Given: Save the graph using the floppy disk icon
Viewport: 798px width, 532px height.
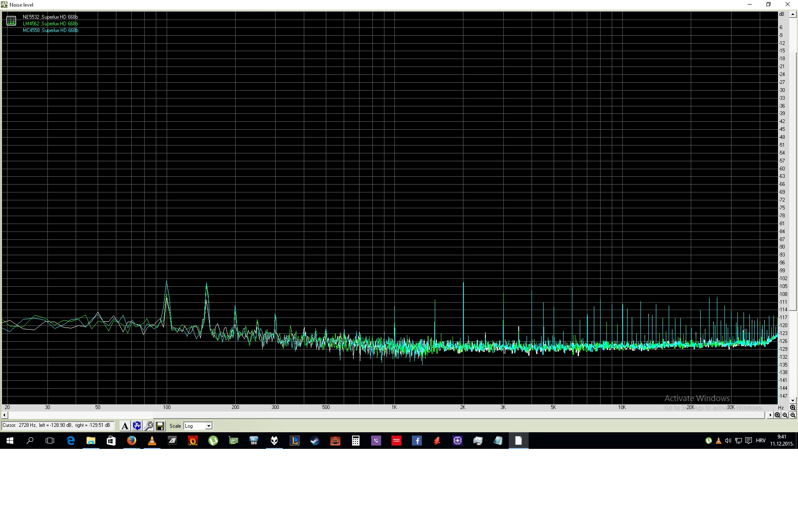Looking at the screenshot, I should (160, 426).
